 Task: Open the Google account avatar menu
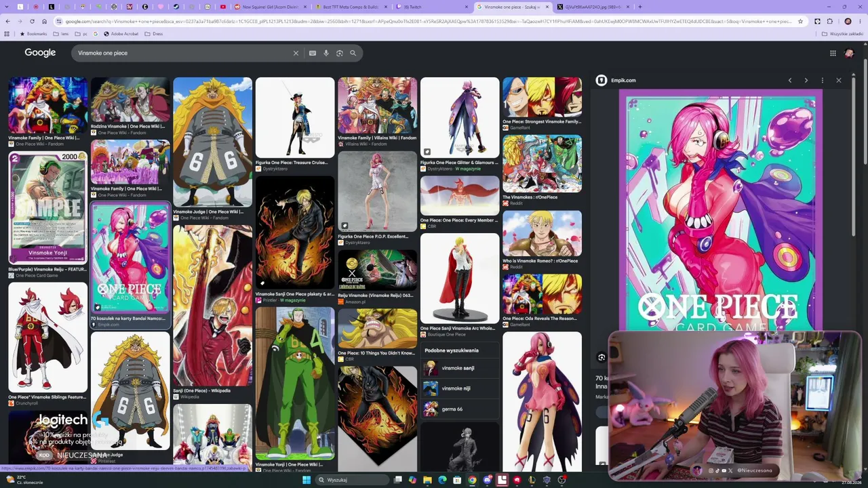tap(849, 53)
